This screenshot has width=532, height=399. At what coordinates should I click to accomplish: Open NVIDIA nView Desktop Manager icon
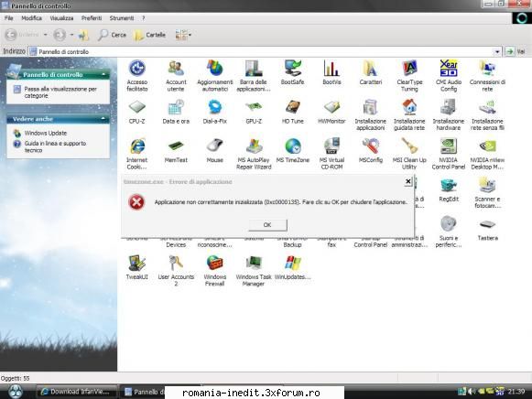click(487, 154)
